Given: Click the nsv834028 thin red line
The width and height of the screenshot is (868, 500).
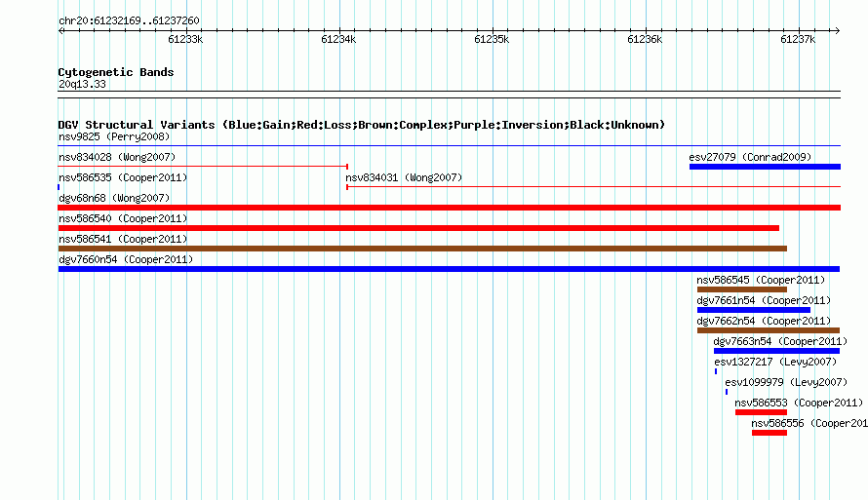Looking at the screenshot, I should [x=203, y=166].
